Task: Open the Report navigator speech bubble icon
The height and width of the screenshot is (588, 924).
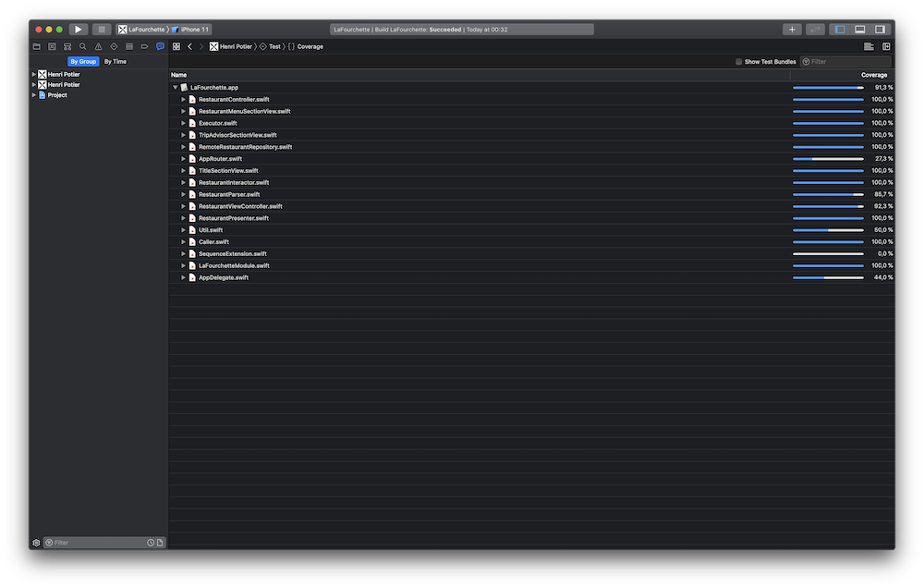Action: 160,46
